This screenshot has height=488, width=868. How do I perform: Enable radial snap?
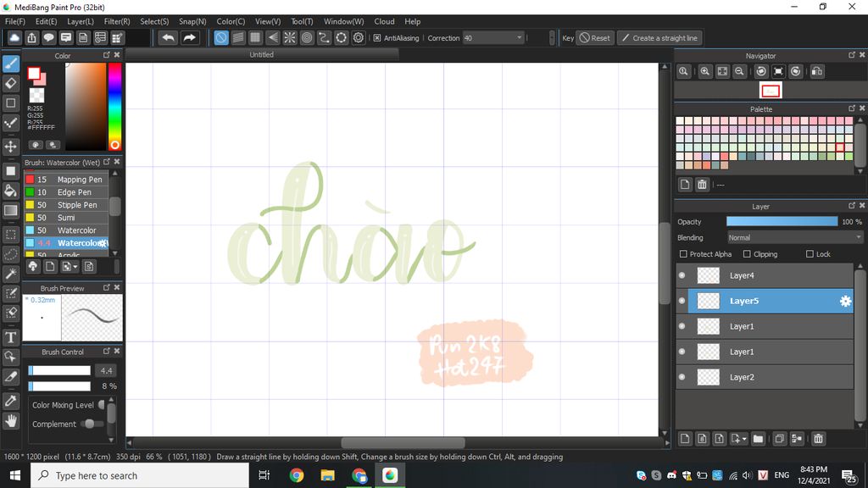pyautogui.click(x=290, y=37)
